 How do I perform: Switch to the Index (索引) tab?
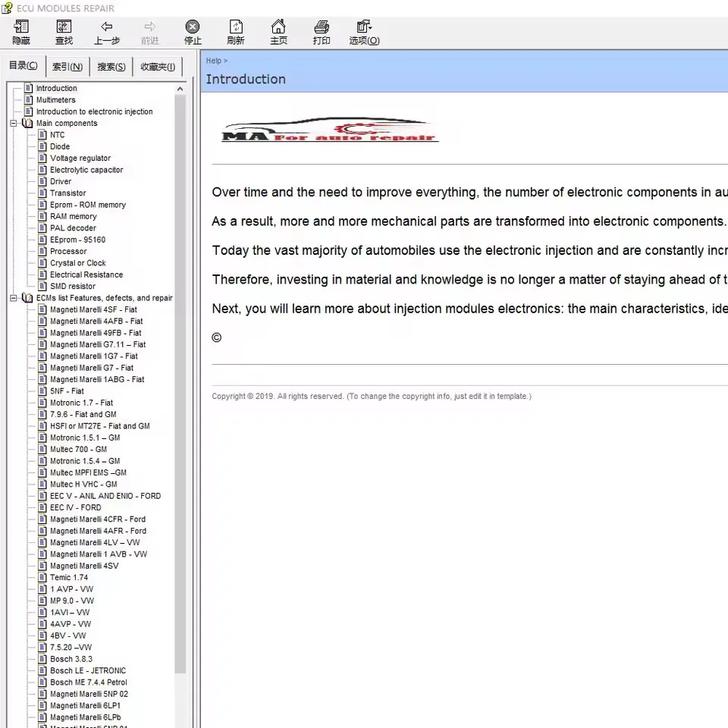tap(67, 67)
